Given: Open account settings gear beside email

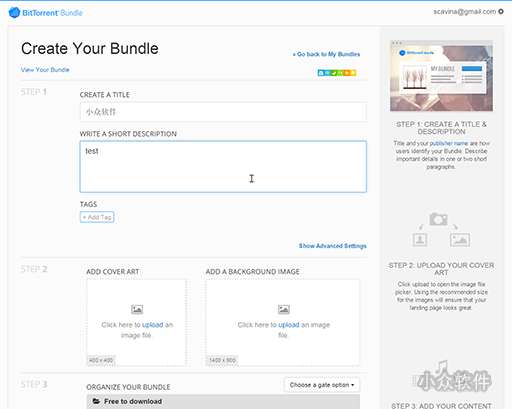Looking at the screenshot, I should [501, 12].
